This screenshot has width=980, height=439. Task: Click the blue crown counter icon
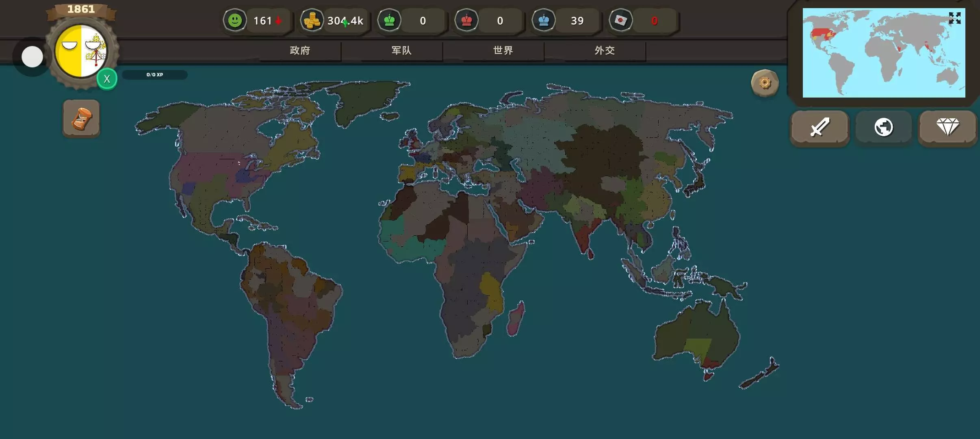tap(544, 20)
